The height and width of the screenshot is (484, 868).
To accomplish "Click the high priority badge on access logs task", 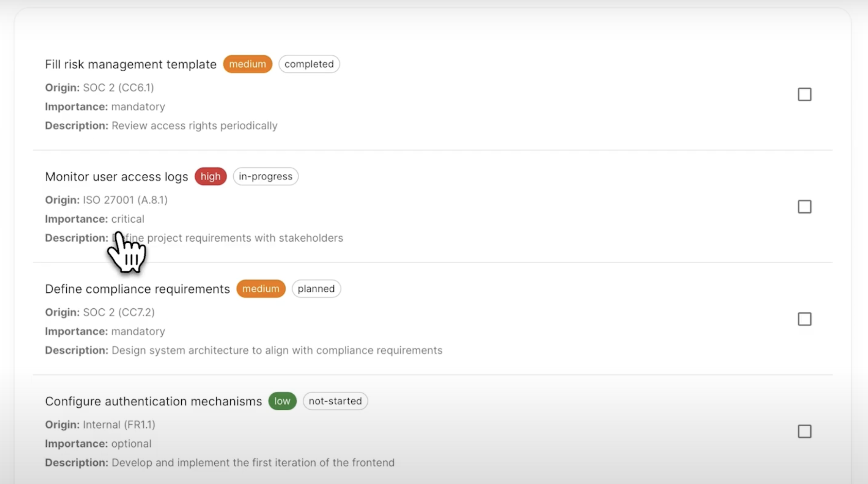I will click(210, 176).
